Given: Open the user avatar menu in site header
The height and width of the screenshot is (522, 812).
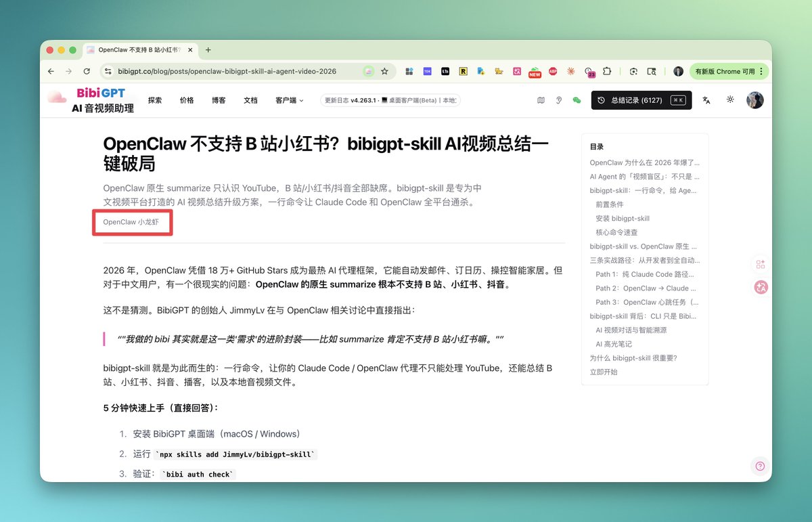Looking at the screenshot, I should [x=754, y=100].
